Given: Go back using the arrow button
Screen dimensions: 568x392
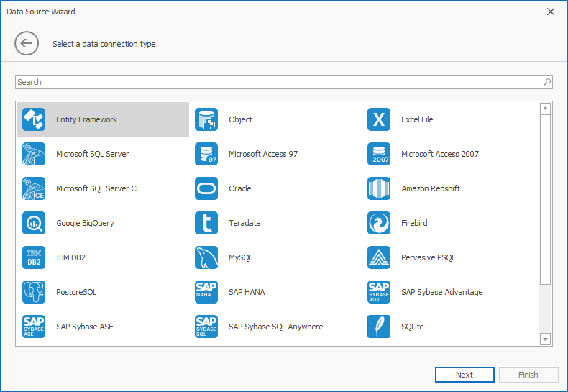Looking at the screenshot, I should coord(26,44).
